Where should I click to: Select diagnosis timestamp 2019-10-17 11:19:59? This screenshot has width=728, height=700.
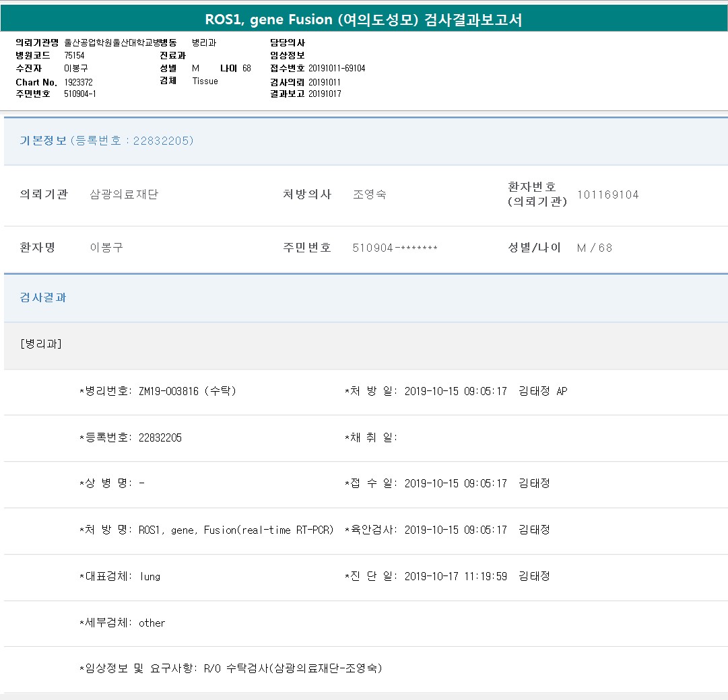click(x=455, y=576)
